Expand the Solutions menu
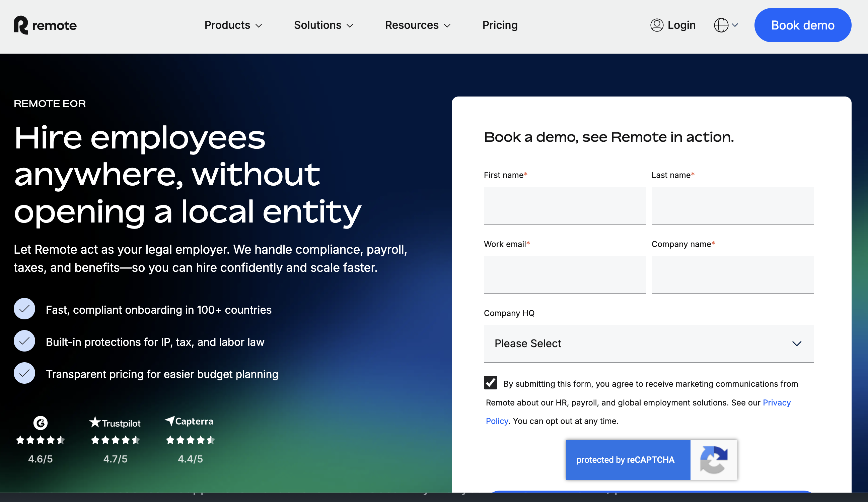 point(323,25)
